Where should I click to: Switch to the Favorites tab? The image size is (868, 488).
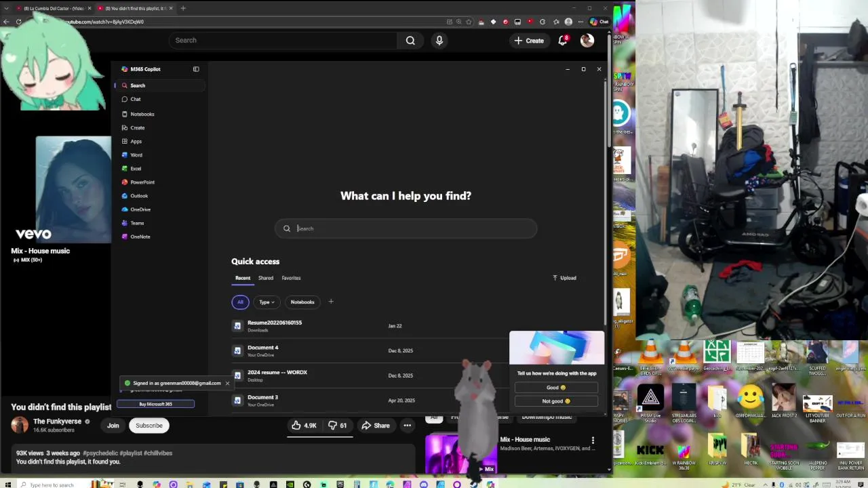[x=291, y=278]
